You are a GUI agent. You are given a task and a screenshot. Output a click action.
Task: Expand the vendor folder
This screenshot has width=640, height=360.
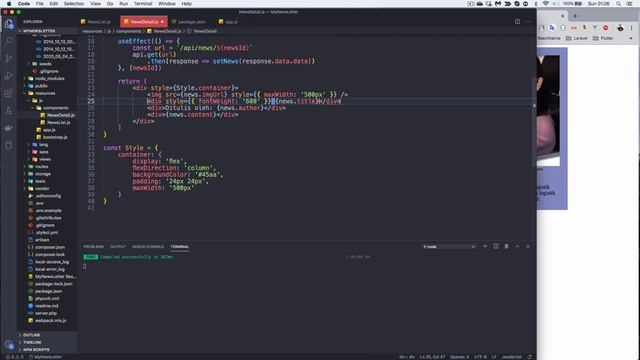pyautogui.click(x=41, y=189)
